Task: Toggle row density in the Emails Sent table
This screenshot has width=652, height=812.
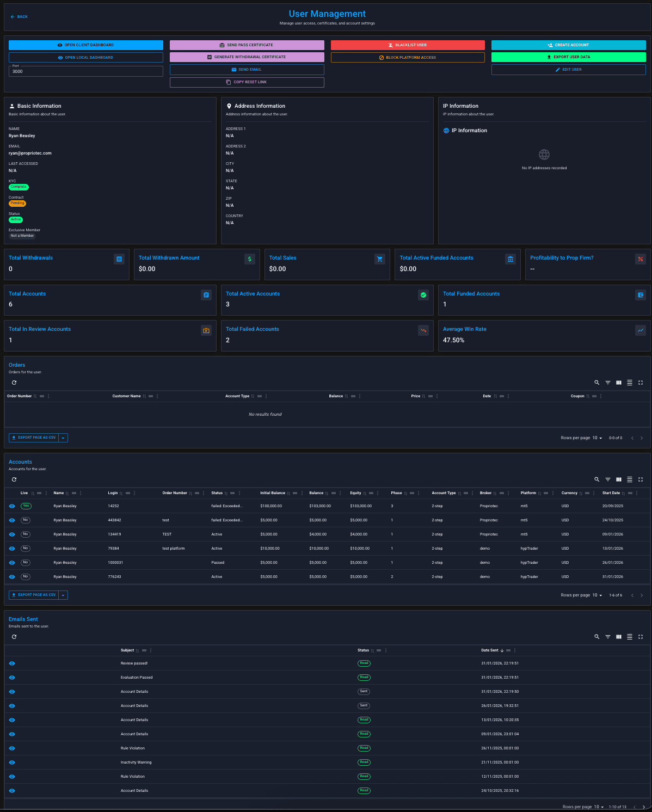Action: pos(630,637)
